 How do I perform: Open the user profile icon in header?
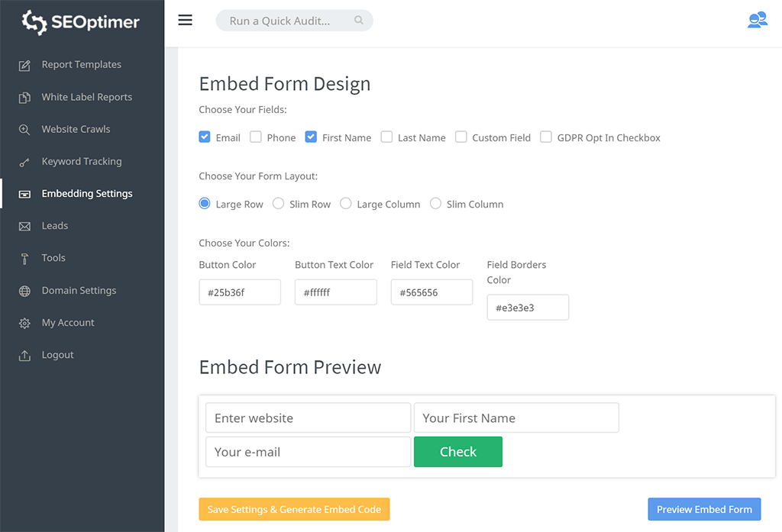point(757,21)
